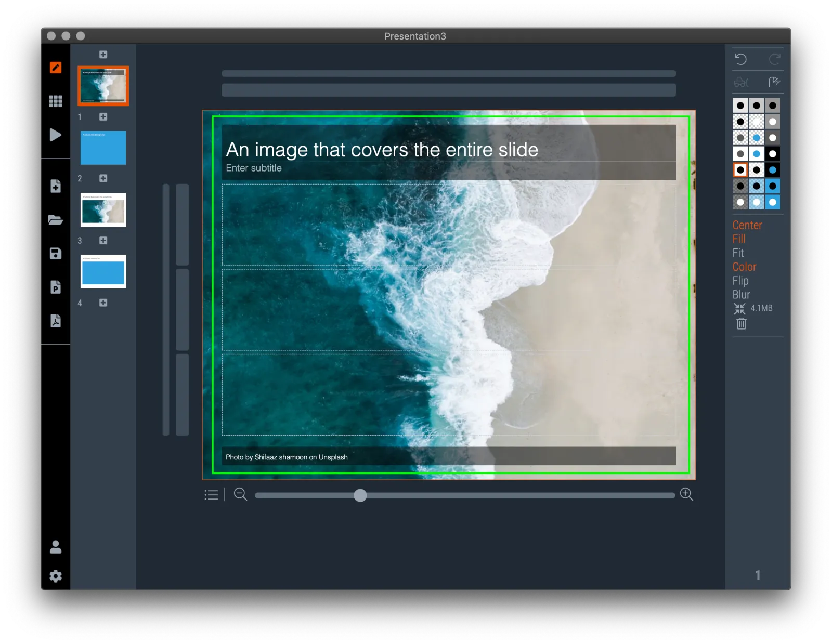Enable the Blur image option
Viewport: 832px width, 644px height.
(x=741, y=295)
